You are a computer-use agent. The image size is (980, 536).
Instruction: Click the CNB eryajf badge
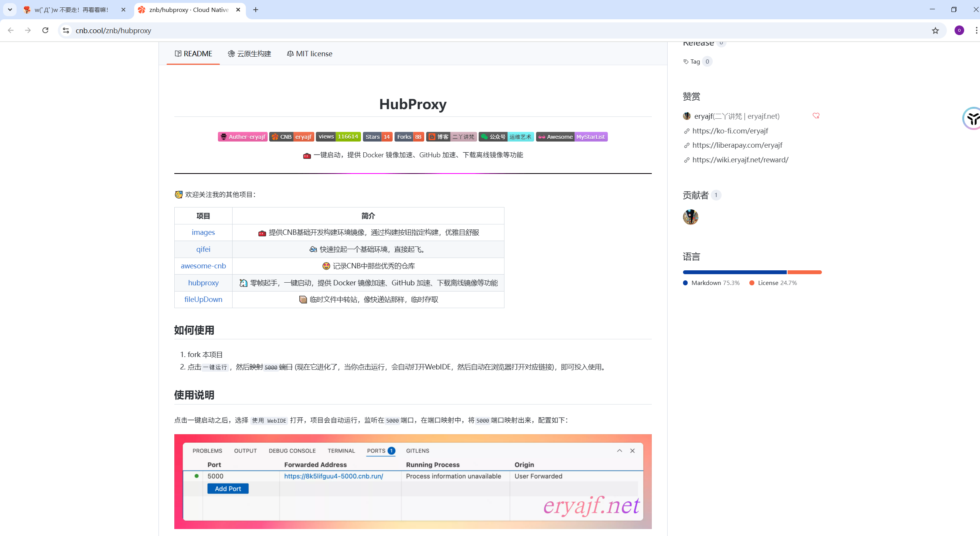pyautogui.click(x=292, y=137)
